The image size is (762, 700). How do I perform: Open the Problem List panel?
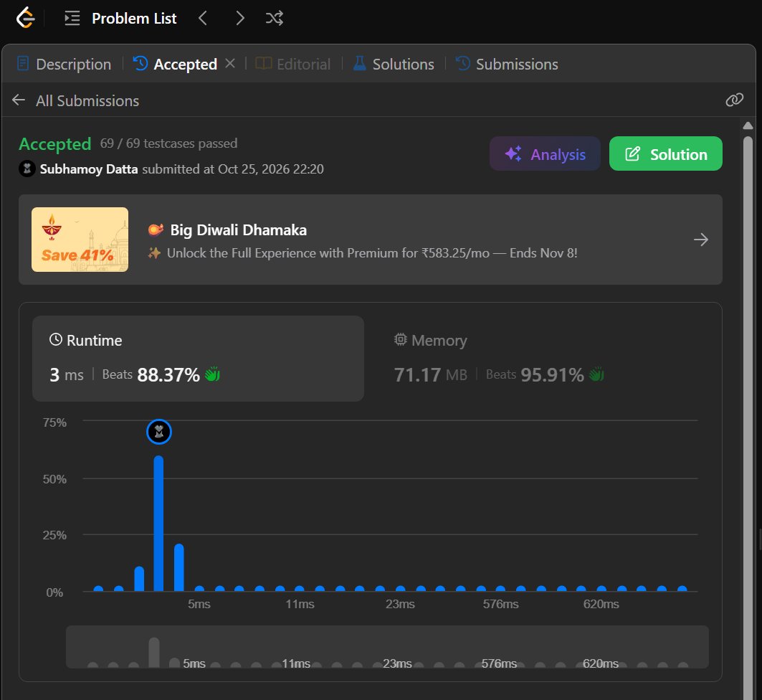point(120,19)
